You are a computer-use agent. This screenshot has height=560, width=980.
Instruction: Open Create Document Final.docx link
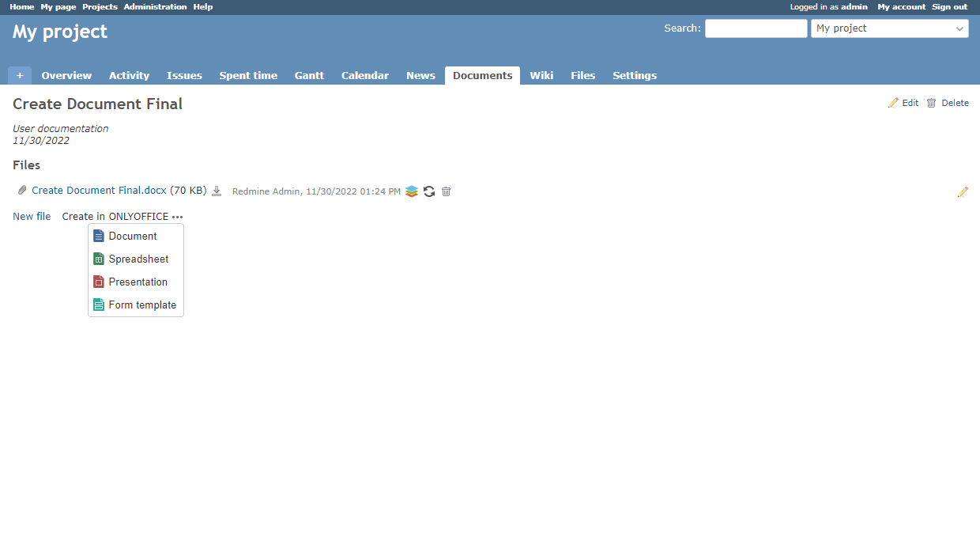click(99, 191)
